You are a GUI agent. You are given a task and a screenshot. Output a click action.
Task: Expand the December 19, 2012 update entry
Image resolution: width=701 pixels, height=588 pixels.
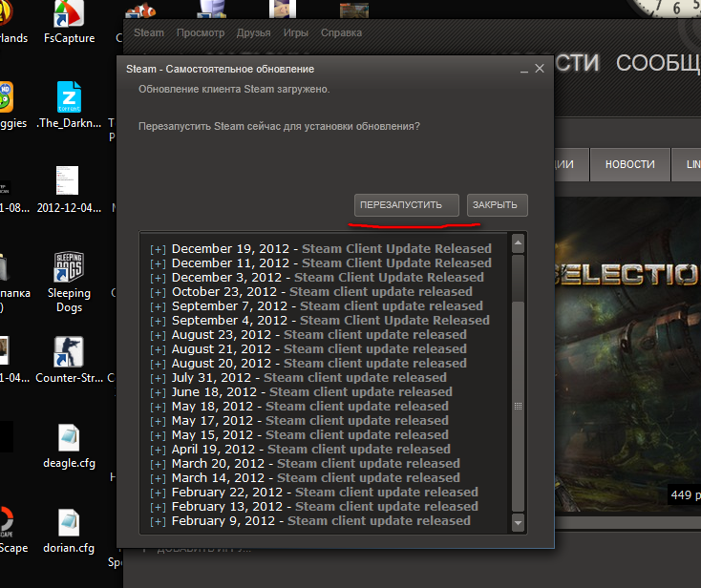pyautogui.click(x=158, y=249)
